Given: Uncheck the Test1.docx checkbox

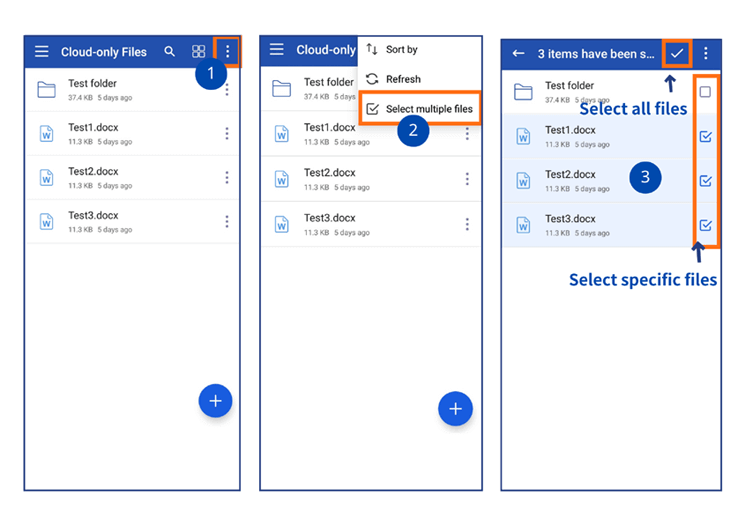Looking at the screenshot, I should (x=705, y=136).
